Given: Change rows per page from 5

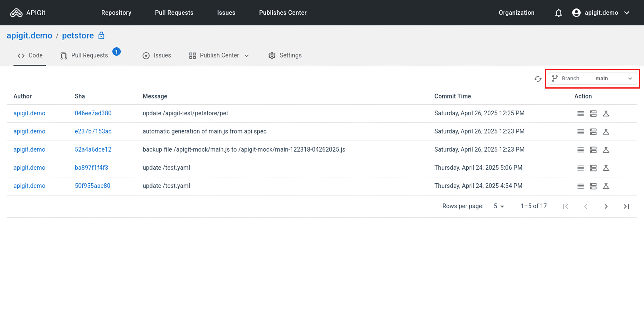Looking at the screenshot, I should point(499,206).
